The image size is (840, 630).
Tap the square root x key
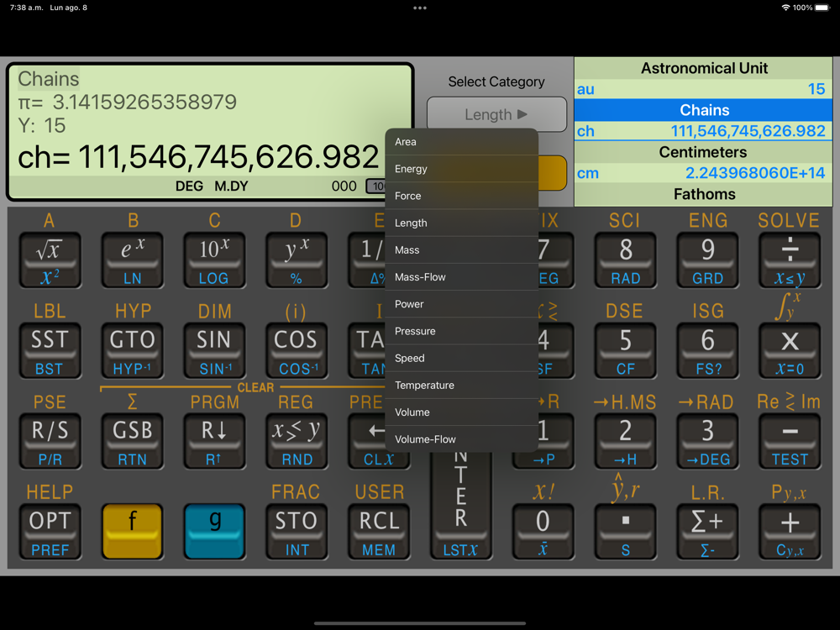click(x=50, y=260)
